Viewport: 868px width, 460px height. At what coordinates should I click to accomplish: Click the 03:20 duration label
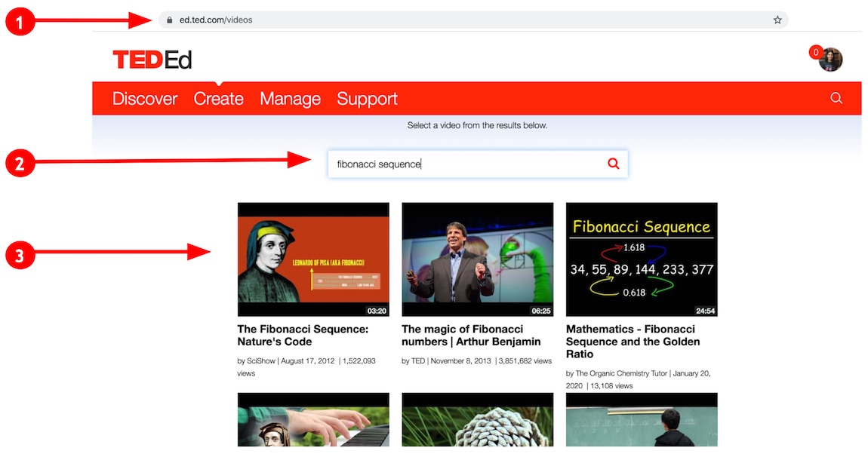coord(377,311)
